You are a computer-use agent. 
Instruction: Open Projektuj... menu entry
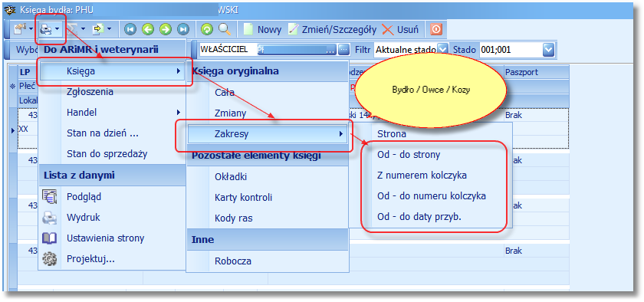point(112,259)
